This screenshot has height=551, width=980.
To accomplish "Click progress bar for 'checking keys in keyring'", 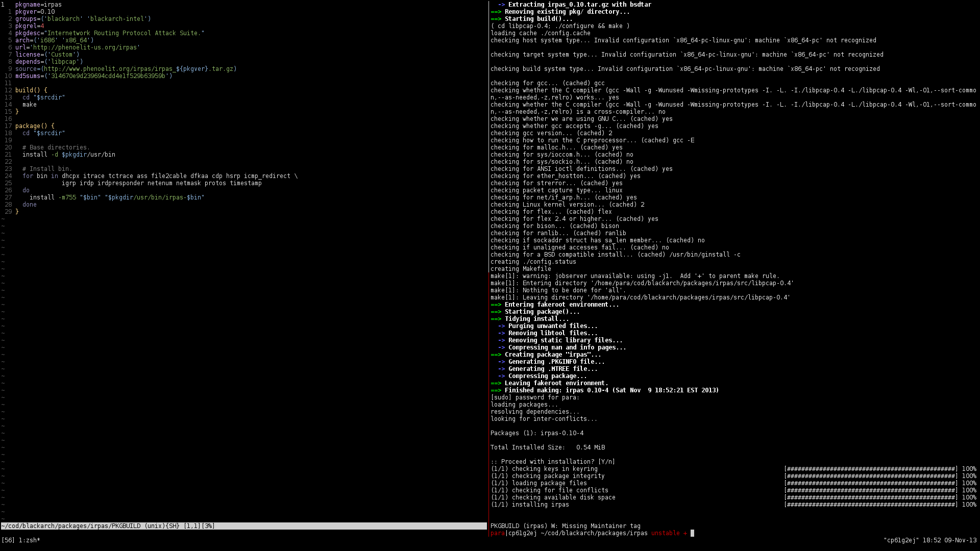I will (871, 469).
